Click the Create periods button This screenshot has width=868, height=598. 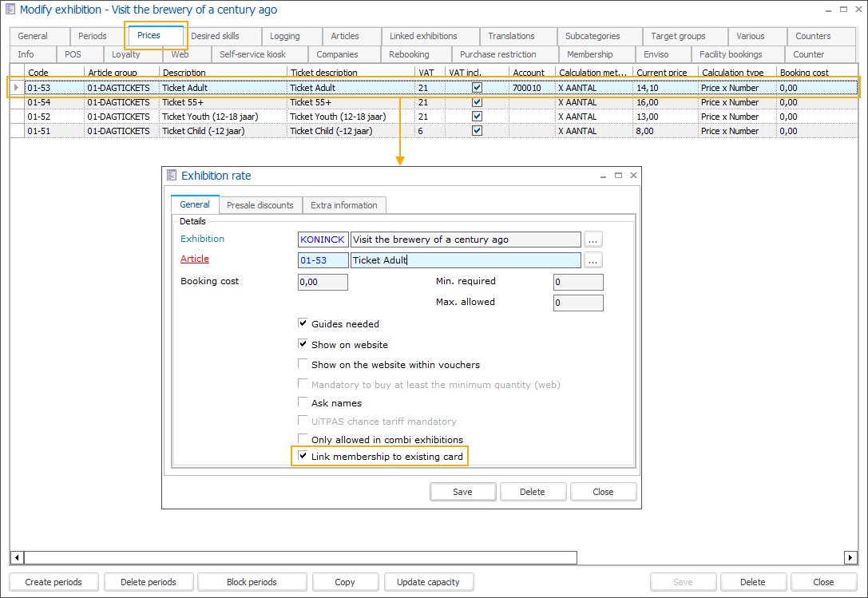(x=53, y=582)
